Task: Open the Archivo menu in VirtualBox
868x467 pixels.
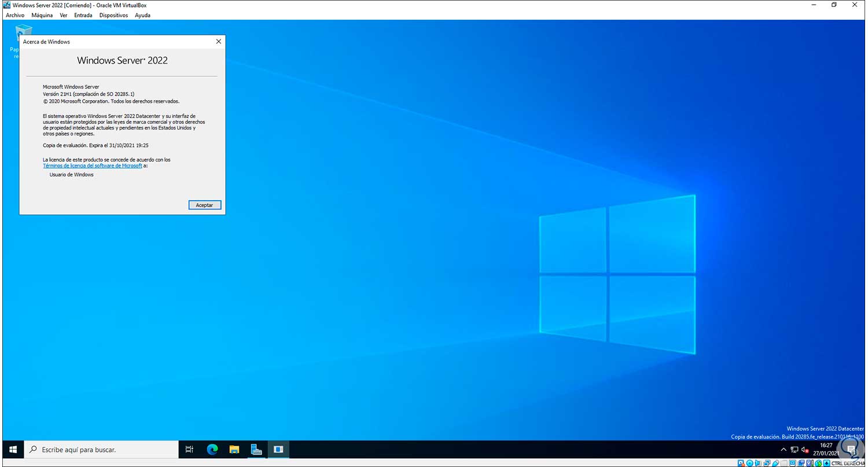Action: (14, 15)
